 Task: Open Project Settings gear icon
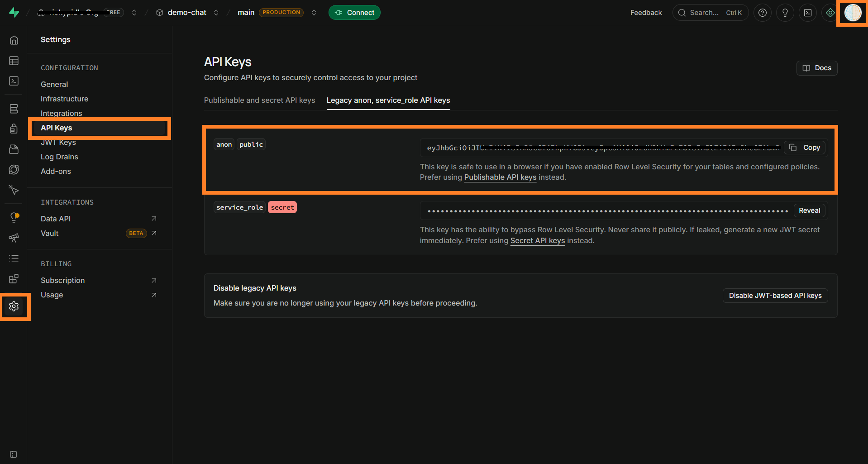click(x=14, y=306)
